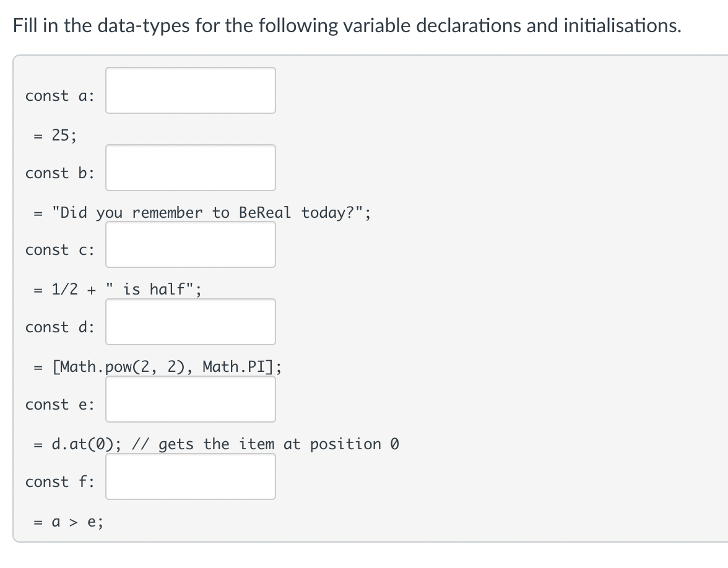Viewport: 728px width, 568px height.
Task: Click the "gets the item at position 0" comment
Action: point(279,444)
